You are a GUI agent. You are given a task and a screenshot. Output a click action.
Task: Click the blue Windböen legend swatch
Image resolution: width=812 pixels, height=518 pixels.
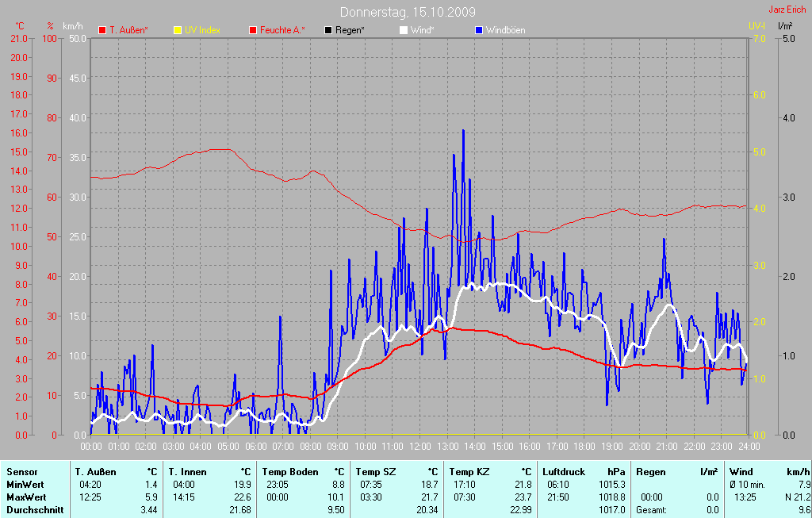(478, 30)
